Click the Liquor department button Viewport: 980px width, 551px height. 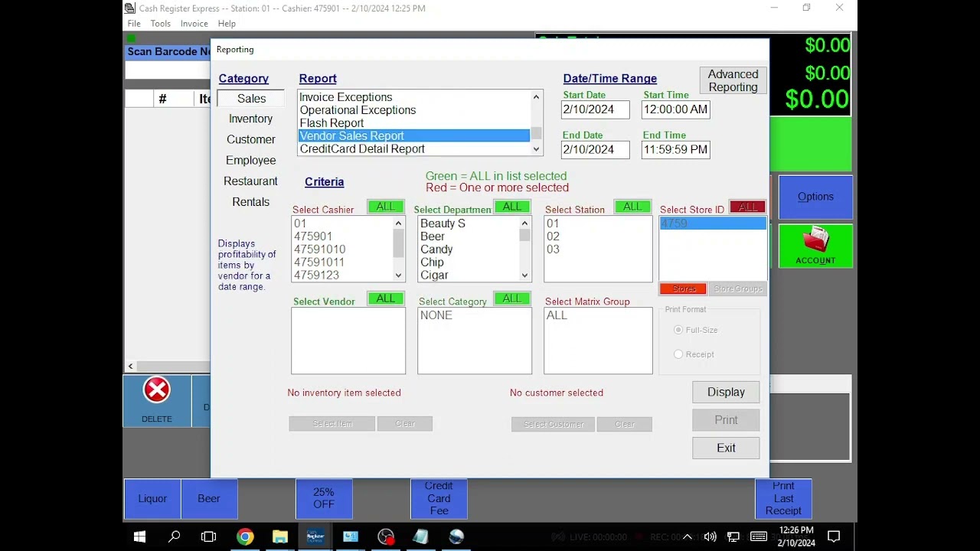[x=152, y=498]
